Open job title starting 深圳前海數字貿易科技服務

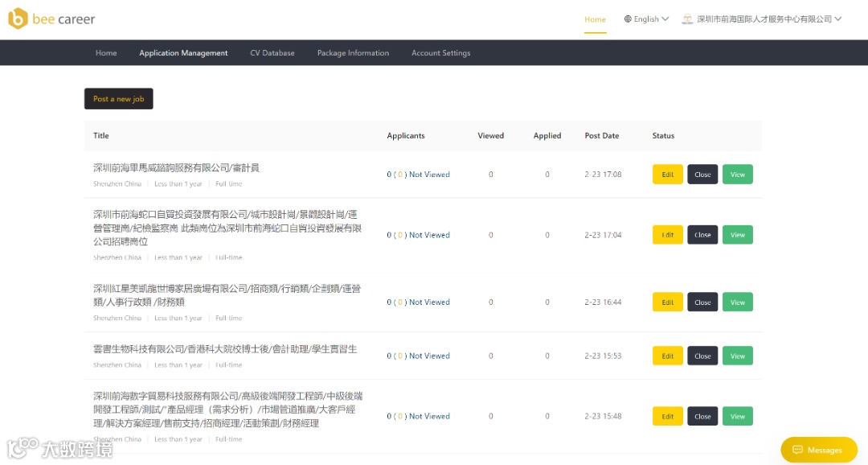point(228,409)
